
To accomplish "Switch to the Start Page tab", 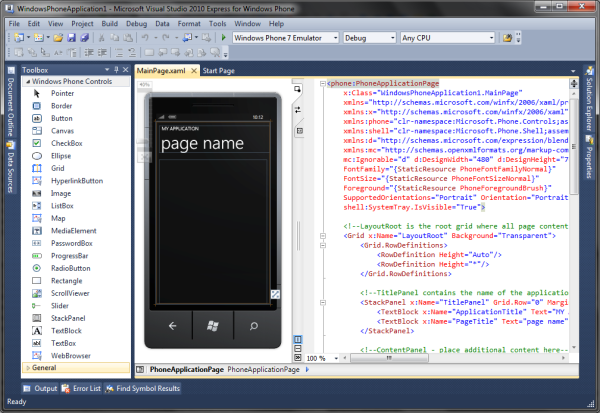I will (x=218, y=71).
